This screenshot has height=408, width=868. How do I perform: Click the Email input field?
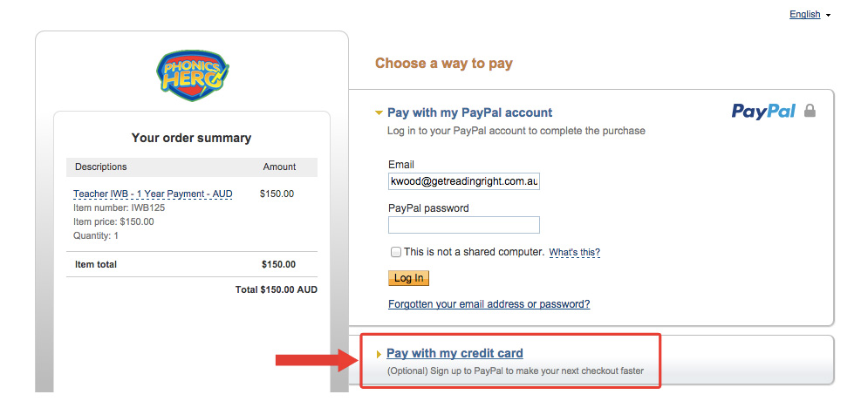[x=464, y=181]
